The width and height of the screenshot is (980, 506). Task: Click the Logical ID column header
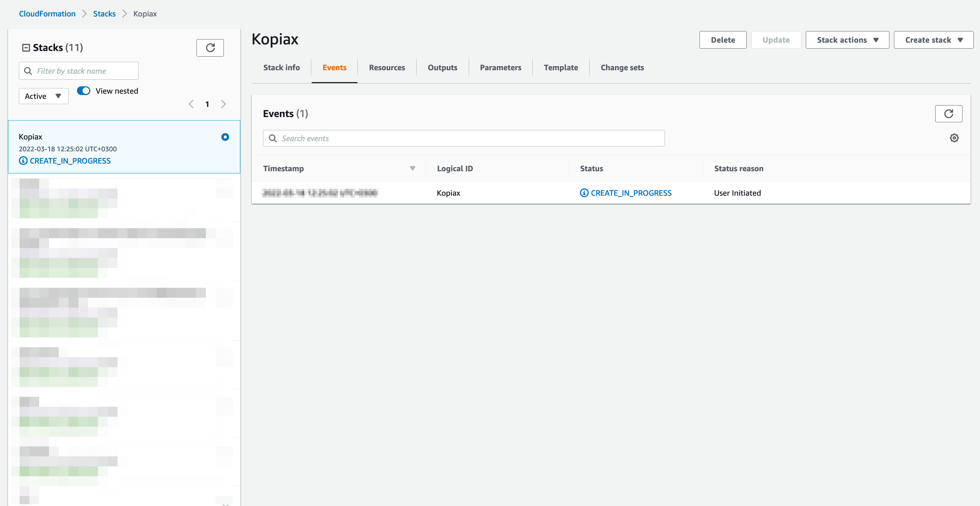tap(455, 168)
